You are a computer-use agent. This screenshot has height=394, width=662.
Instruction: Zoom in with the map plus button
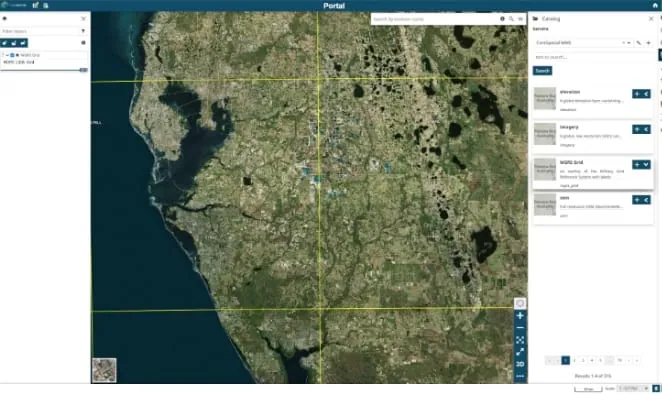click(520, 316)
